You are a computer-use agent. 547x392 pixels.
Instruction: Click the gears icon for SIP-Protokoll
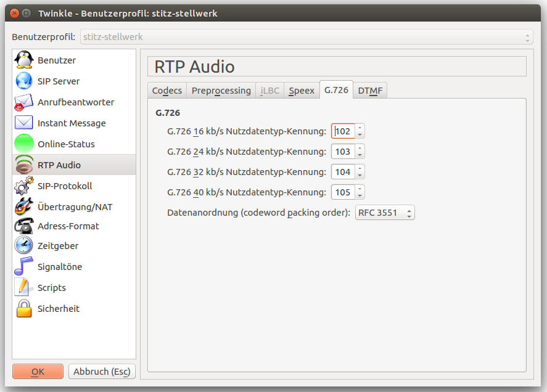click(23, 186)
